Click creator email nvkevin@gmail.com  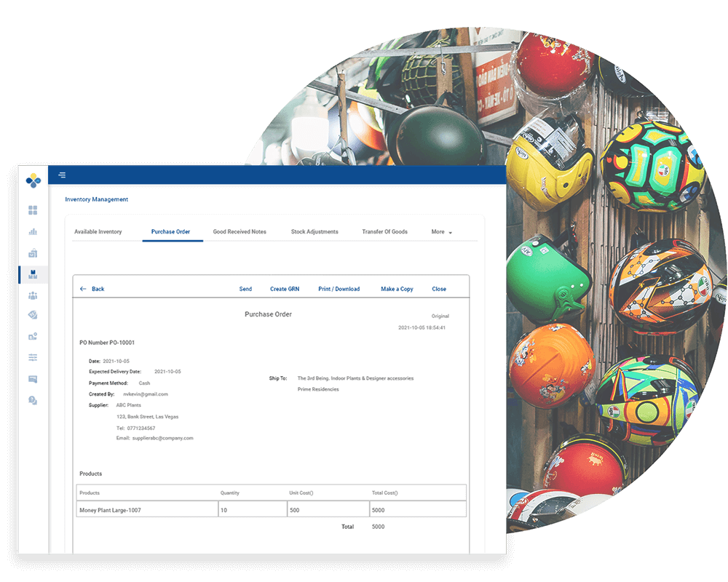(146, 394)
